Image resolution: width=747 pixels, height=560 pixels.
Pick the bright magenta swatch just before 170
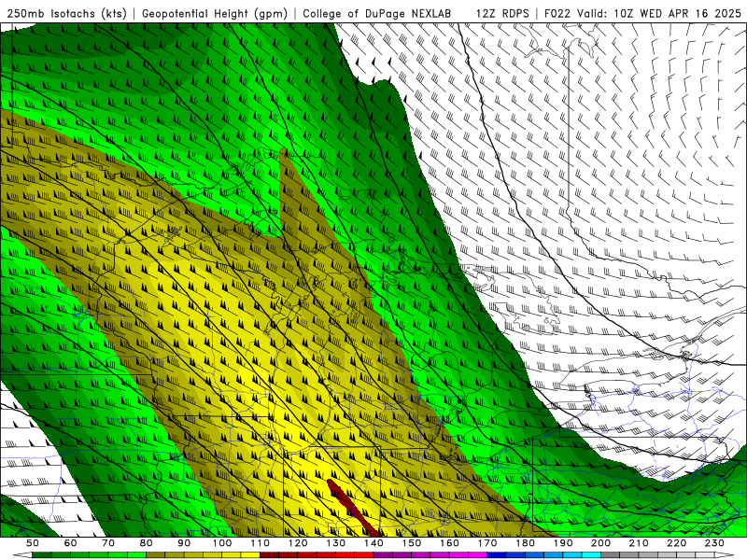[x=478, y=555]
